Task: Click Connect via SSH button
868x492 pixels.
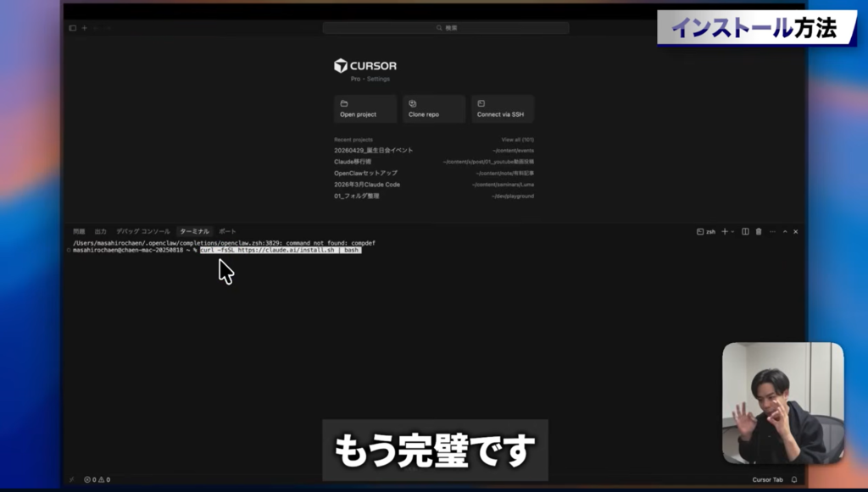Action: 502,109
